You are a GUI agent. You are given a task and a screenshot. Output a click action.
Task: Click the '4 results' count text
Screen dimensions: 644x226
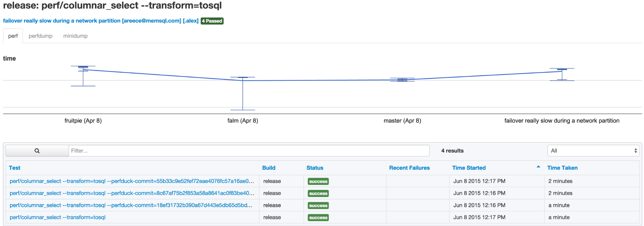tap(452, 151)
